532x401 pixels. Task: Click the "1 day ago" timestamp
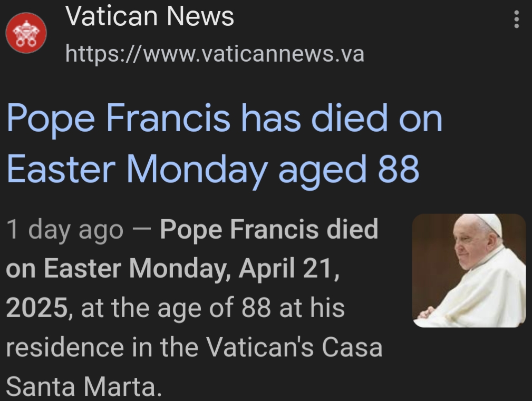[65, 230]
